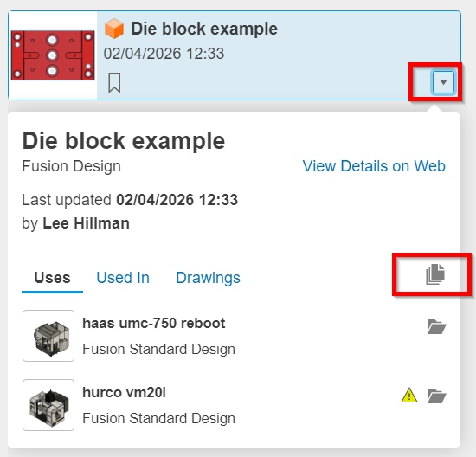Click the stacked documents copy icon
The width and height of the screenshot is (476, 457).
[x=435, y=274]
